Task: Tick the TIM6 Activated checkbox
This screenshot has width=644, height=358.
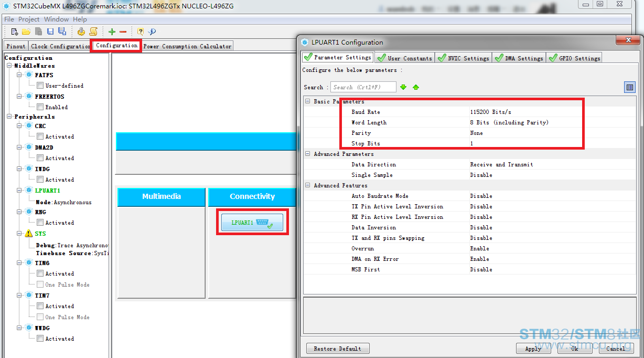Action: pos(40,273)
